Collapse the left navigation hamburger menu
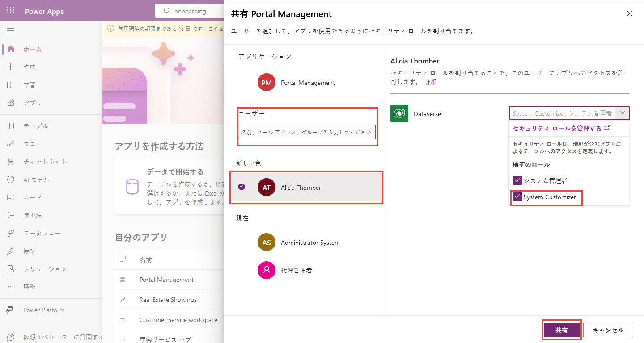Image resolution: width=644 pixels, height=343 pixels. click(x=11, y=31)
